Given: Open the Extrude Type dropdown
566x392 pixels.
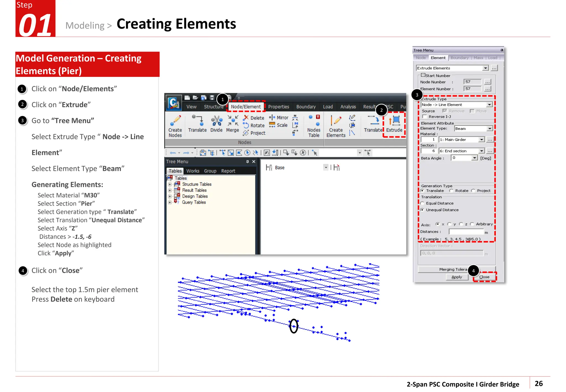Looking at the screenshot, I should pos(489,105).
